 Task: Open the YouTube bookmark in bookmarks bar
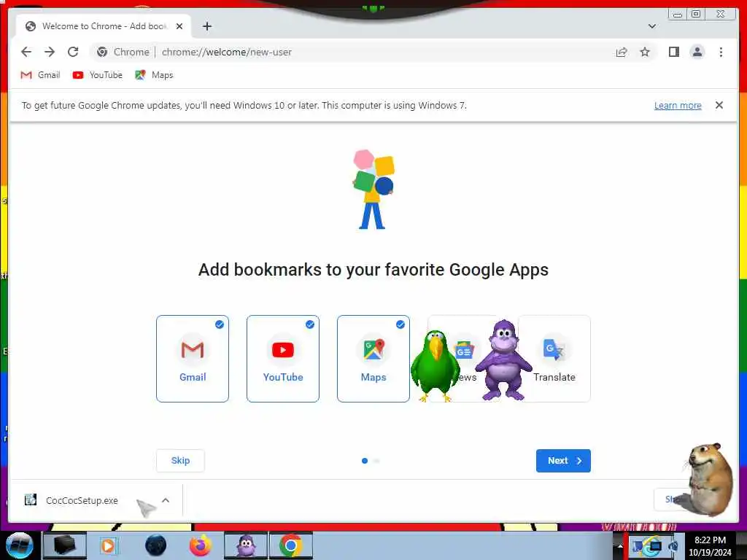click(x=97, y=75)
